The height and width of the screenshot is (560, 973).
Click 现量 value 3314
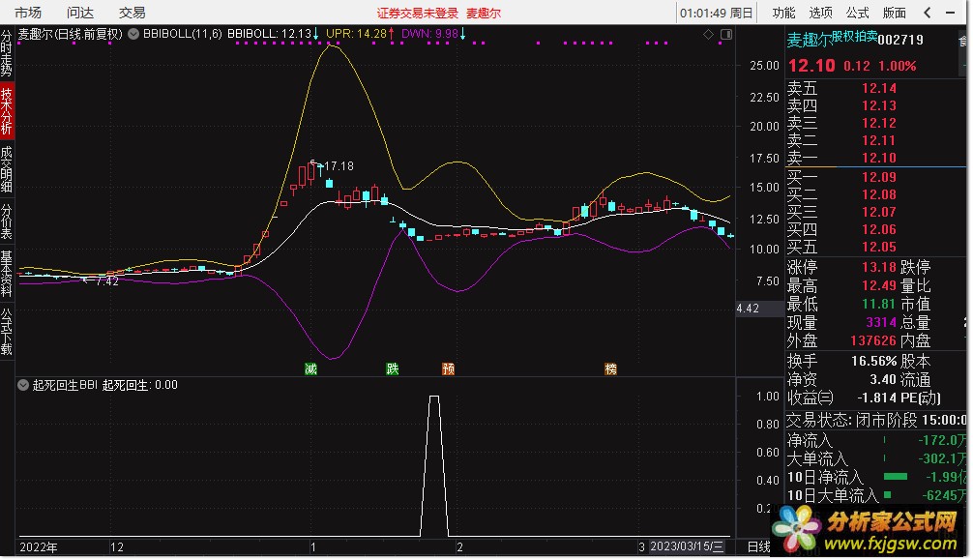(x=881, y=322)
